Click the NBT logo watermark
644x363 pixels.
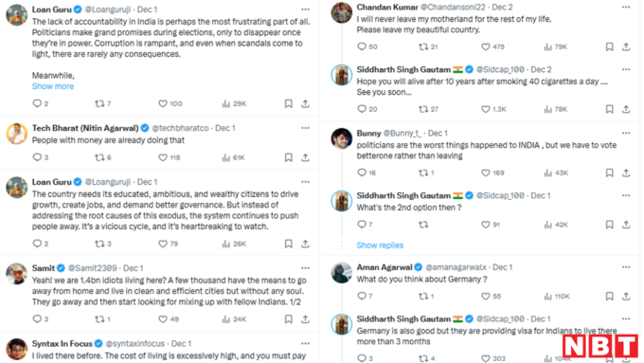point(600,346)
